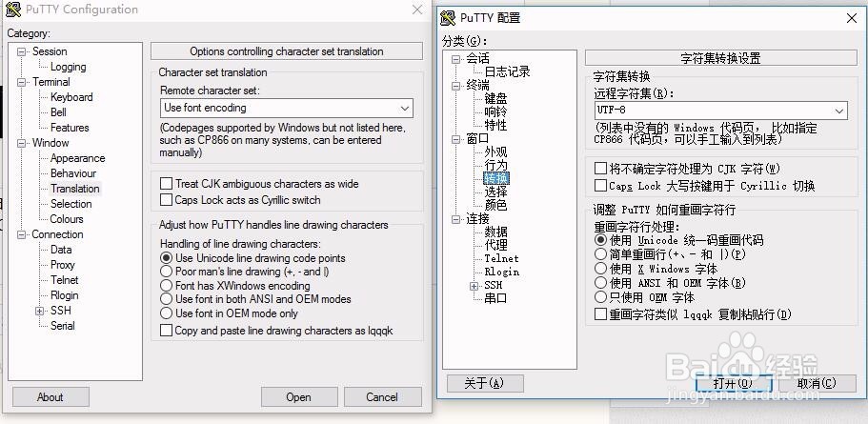This screenshot has width=868, height=424.
Task: Select Telnet in English category tree
Action: [x=64, y=280]
